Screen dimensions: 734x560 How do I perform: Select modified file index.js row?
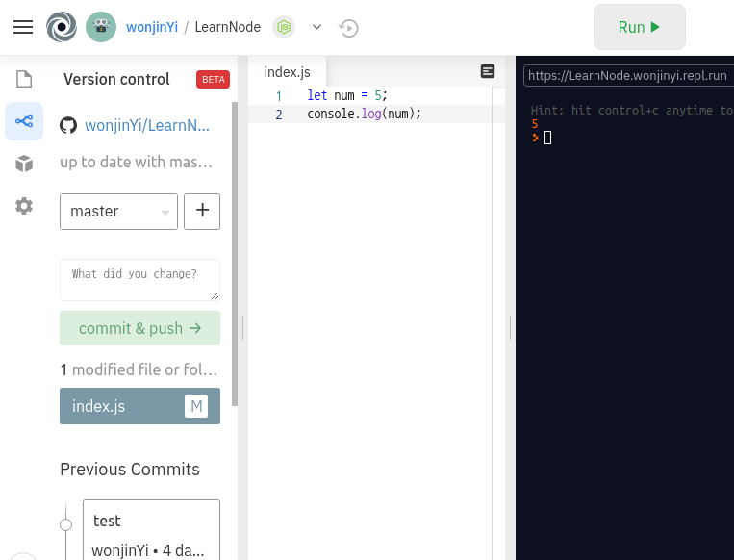[x=139, y=406]
